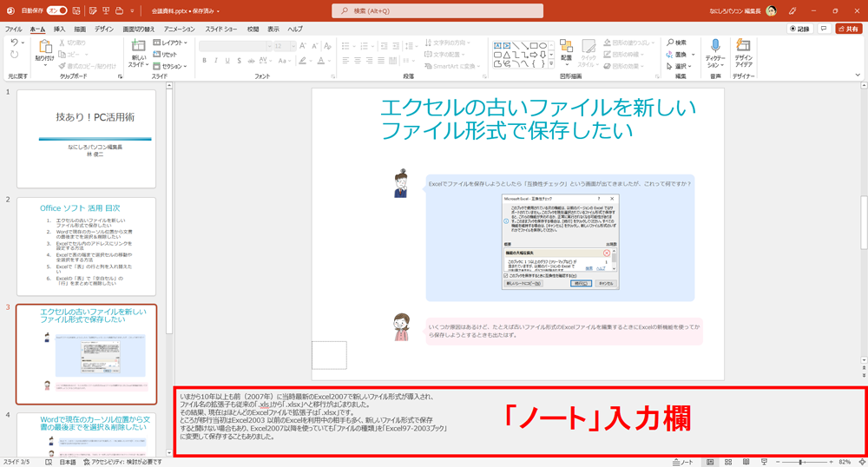The height and width of the screenshot is (467, 868).
Task: Click zoom out minus button
Action: coord(777,462)
